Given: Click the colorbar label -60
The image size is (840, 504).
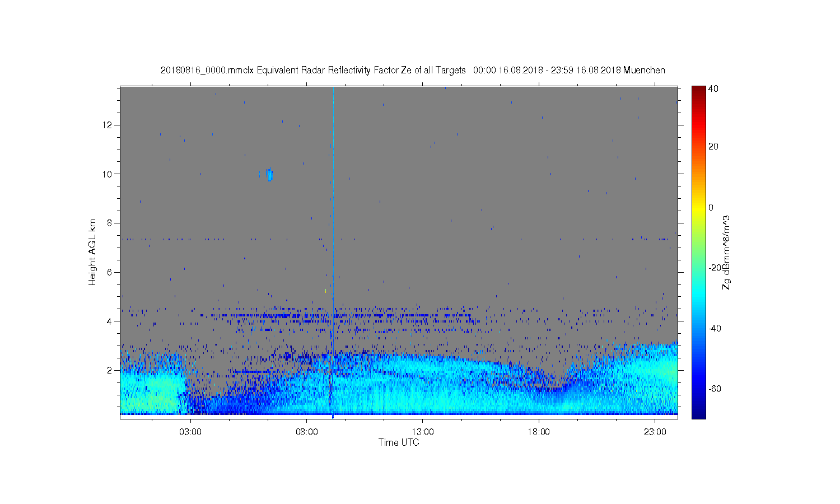Looking at the screenshot, I should 714,389.
